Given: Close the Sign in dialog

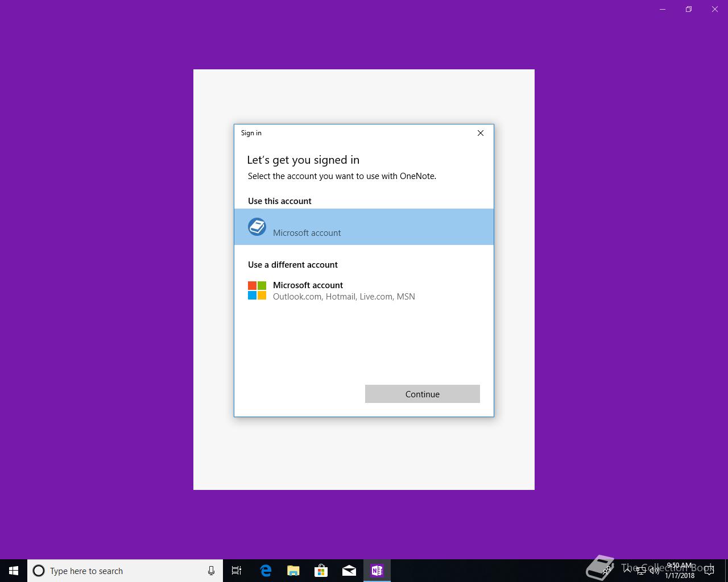Looking at the screenshot, I should 481,133.
